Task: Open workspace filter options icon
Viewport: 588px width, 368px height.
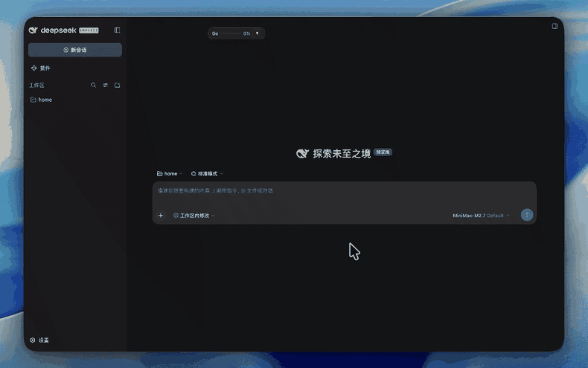Action: [x=106, y=85]
